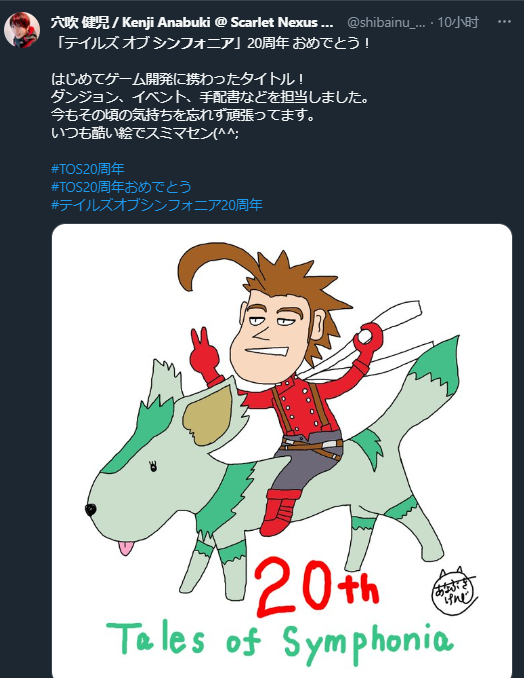Image resolution: width=524 pixels, height=678 pixels.
Task: Open the tweet via its 10小时 timestamp
Action: 458,22
